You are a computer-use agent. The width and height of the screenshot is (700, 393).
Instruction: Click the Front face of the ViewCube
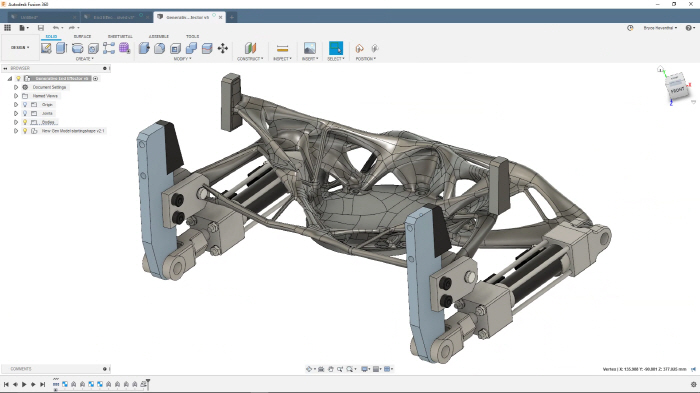click(x=677, y=90)
